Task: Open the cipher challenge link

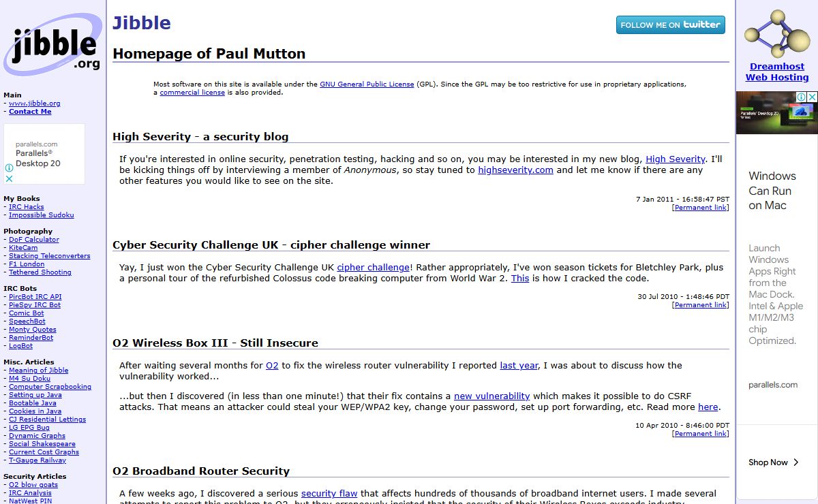Action: (x=373, y=268)
